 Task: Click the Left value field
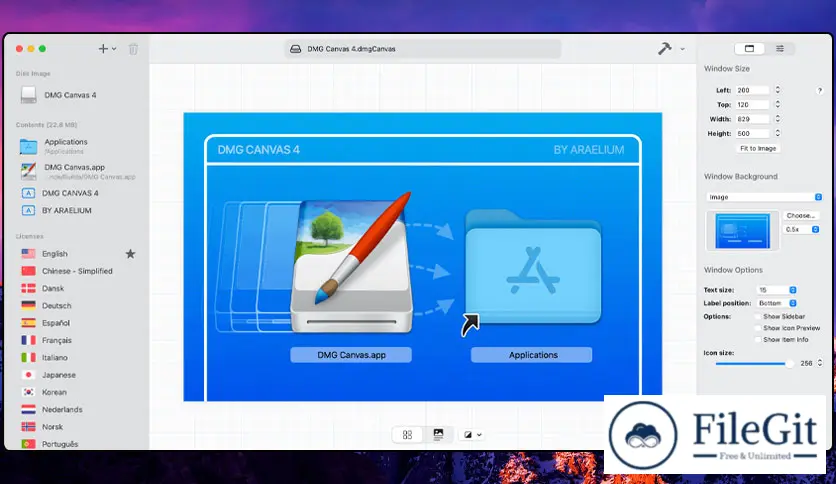(752, 90)
